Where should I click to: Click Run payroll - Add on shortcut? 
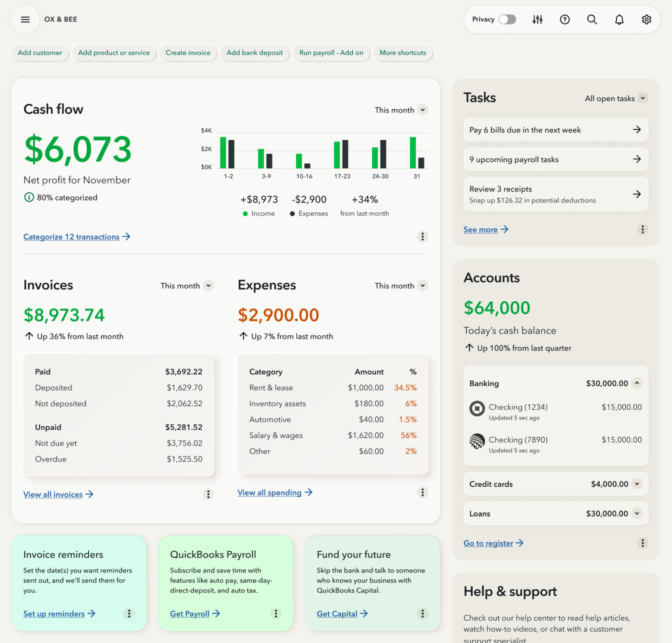click(x=331, y=53)
